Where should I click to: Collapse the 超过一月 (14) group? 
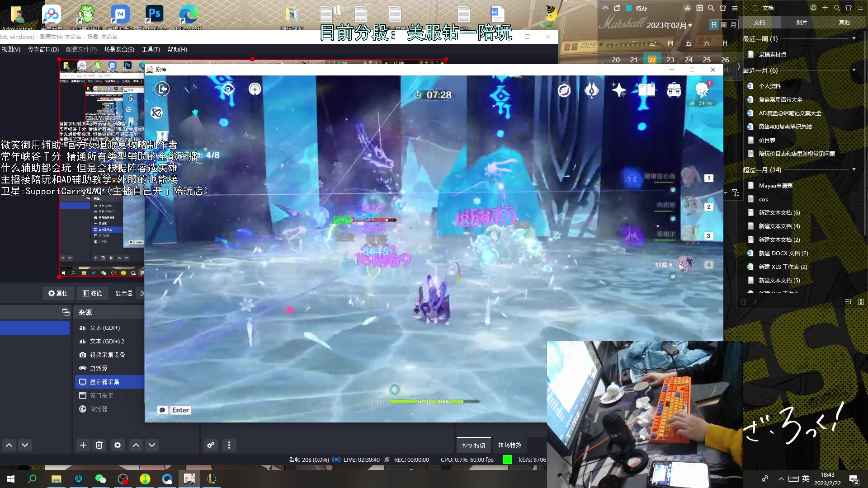[854, 170]
